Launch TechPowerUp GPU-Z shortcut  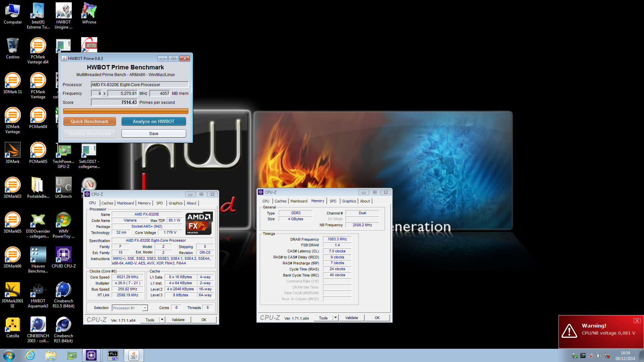click(63, 155)
